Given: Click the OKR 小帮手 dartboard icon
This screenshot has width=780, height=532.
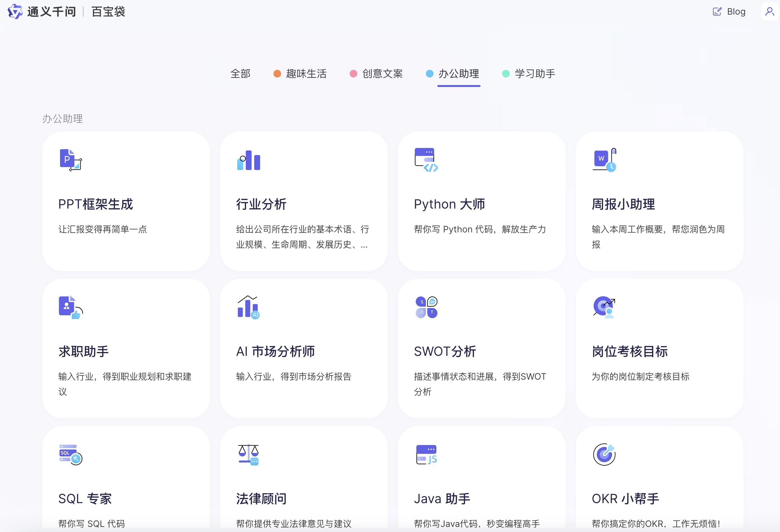Looking at the screenshot, I should [604, 455].
